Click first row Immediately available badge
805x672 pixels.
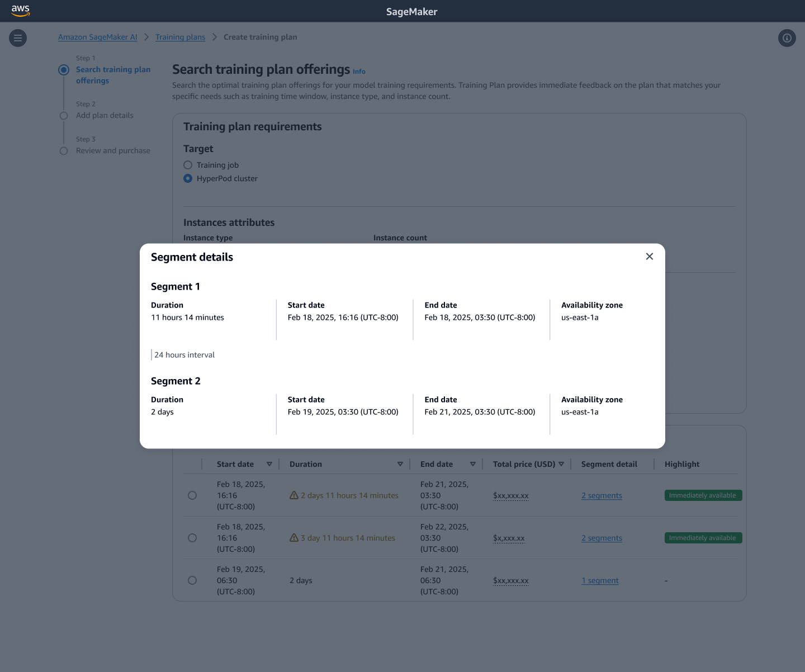tap(703, 495)
